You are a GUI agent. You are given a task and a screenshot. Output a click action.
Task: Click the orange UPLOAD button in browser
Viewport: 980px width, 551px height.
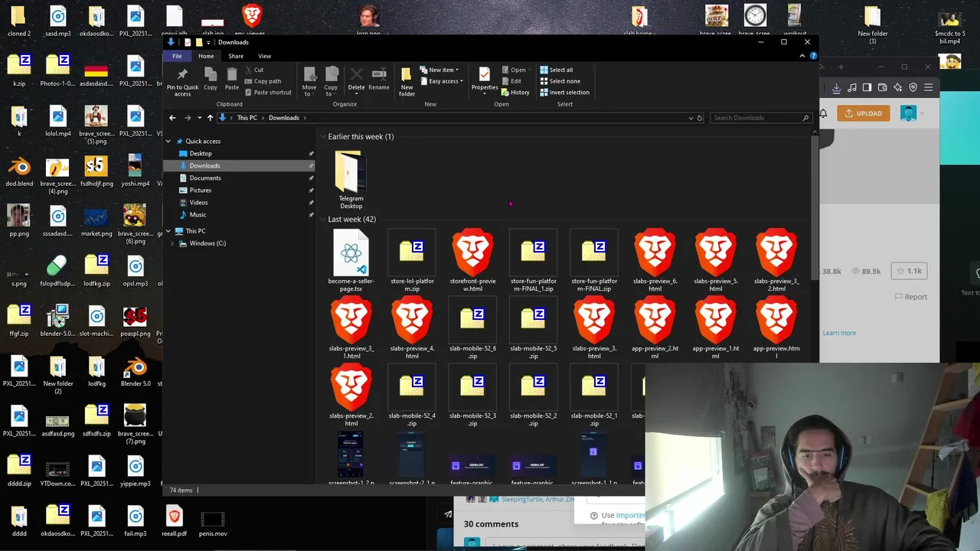pyautogui.click(x=864, y=113)
